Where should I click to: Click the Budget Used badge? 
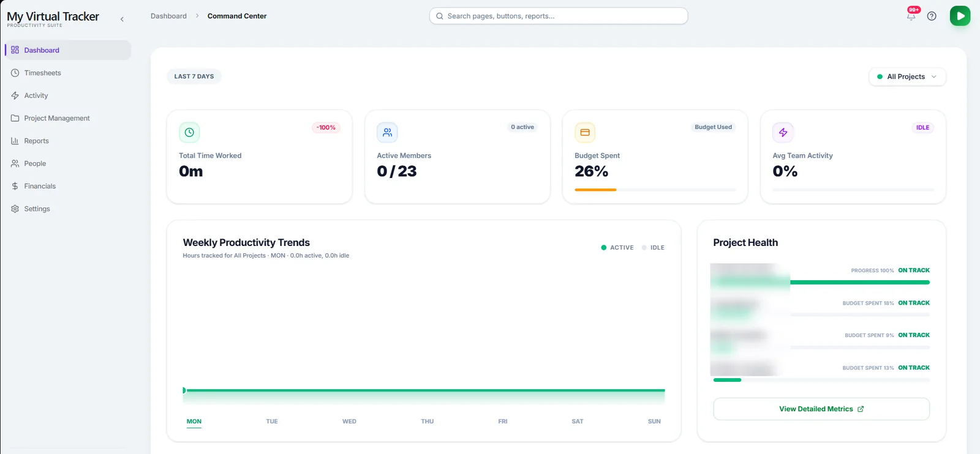[713, 127]
